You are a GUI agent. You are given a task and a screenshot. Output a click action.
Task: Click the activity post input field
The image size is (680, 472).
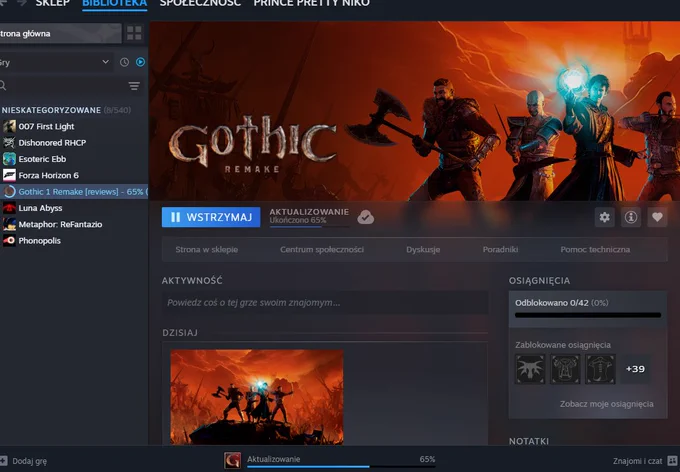[325, 302]
